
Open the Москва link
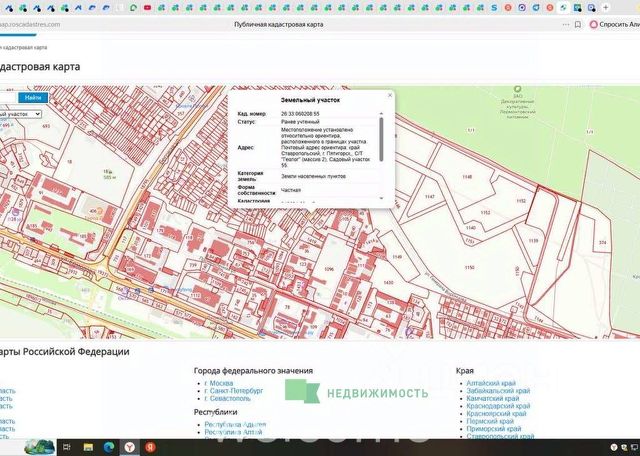[219, 384]
